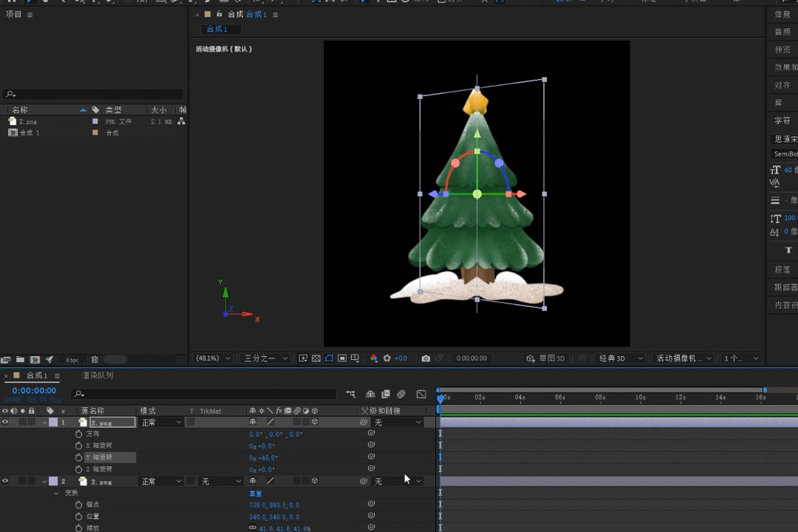Click the show channel color icon

tap(374, 358)
